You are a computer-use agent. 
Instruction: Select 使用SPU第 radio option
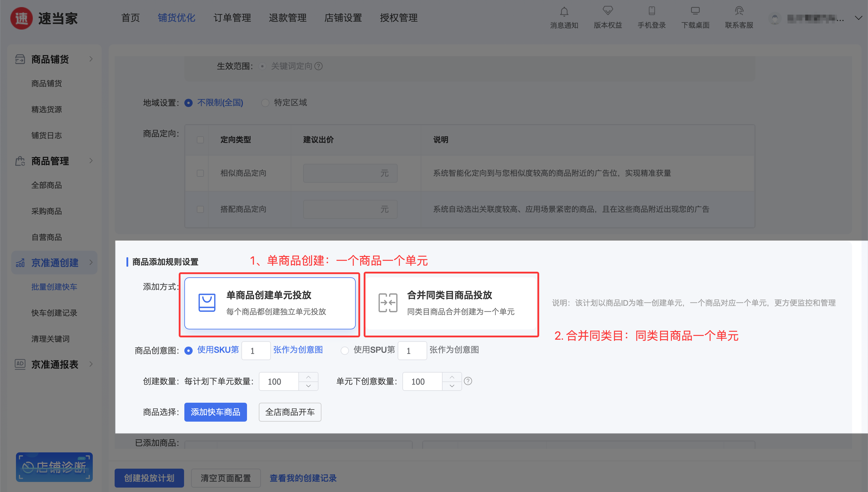tap(344, 350)
